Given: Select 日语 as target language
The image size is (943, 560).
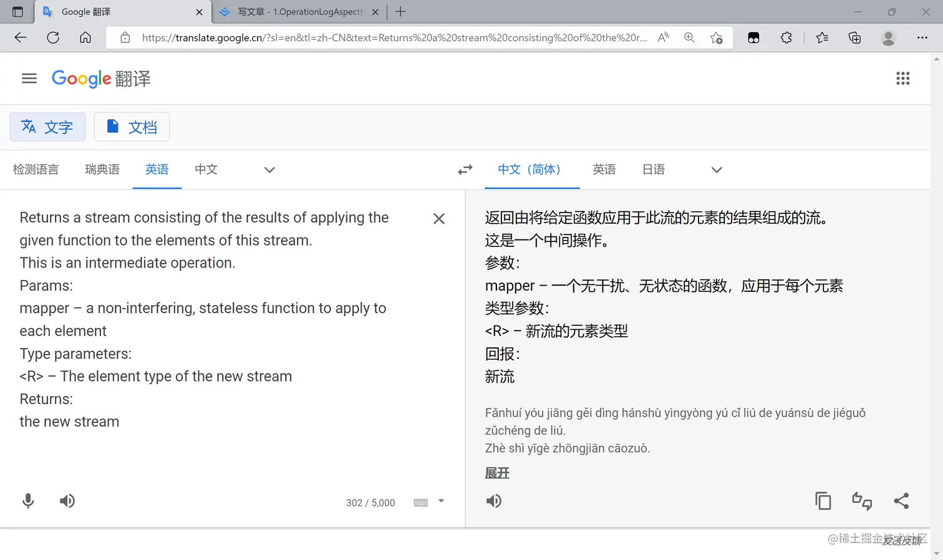Looking at the screenshot, I should click(x=654, y=170).
